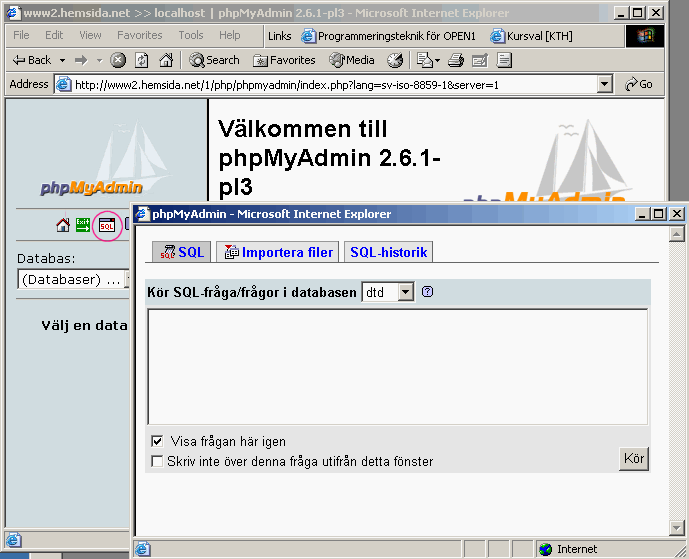Screen dimensions: 689x559
Task: Expand the address bar URL dropdown
Action: [x=605, y=84]
